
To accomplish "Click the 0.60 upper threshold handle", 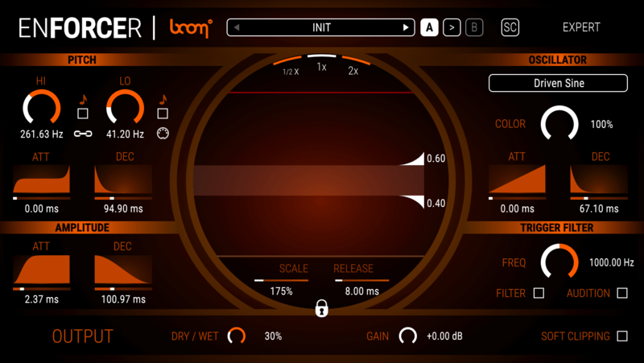I will tap(413, 159).
